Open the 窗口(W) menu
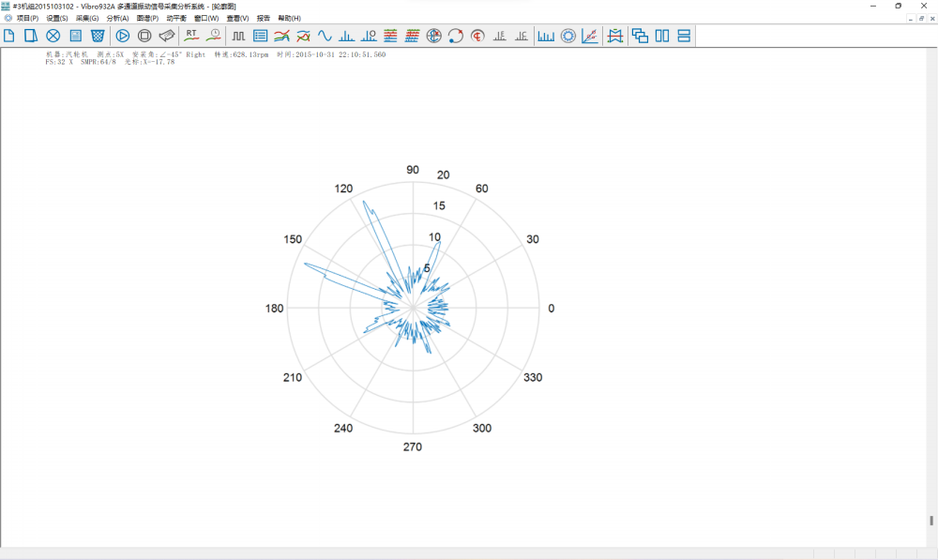The image size is (938, 560). coord(206,19)
